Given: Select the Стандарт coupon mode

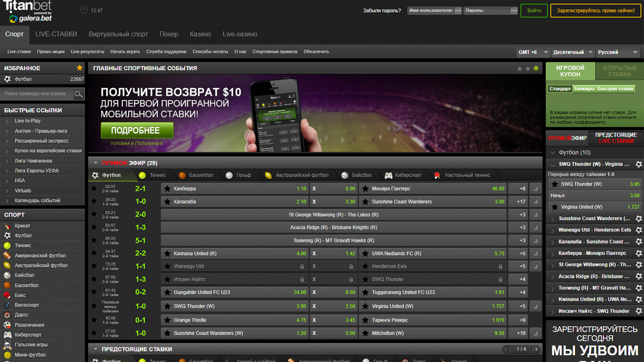Looking at the screenshot, I should 560,89.
